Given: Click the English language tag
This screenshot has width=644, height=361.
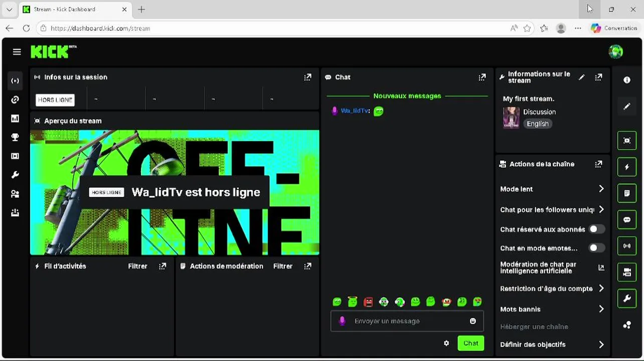Looking at the screenshot, I should tap(538, 124).
